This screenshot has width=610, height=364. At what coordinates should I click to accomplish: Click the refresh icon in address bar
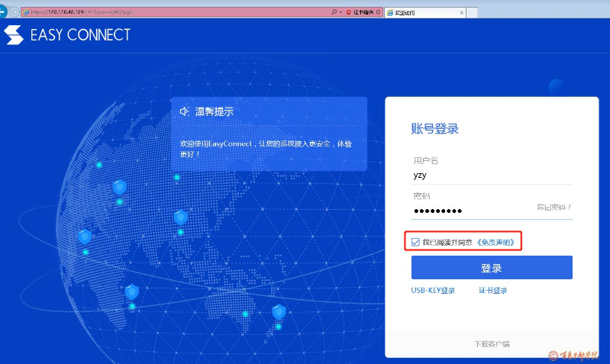pyautogui.click(x=378, y=12)
